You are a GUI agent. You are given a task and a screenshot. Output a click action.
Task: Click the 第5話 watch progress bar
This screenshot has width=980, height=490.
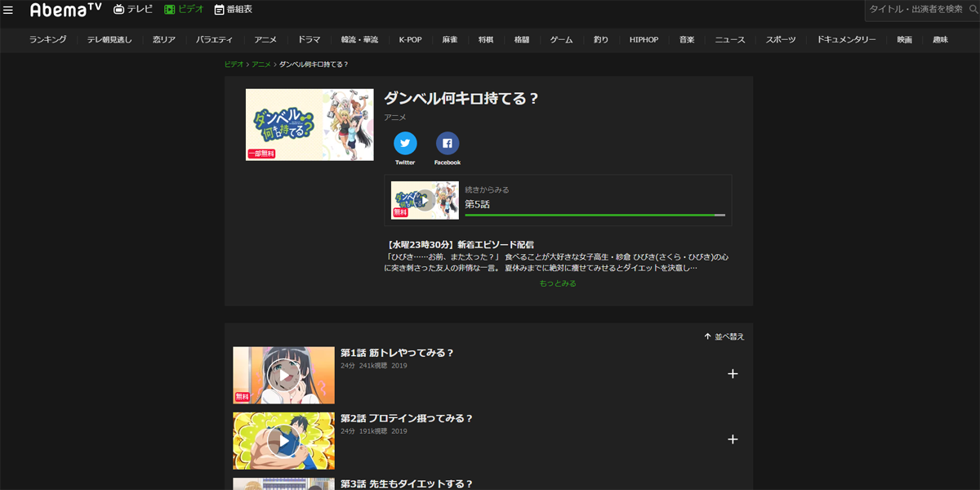pos(595,215)
